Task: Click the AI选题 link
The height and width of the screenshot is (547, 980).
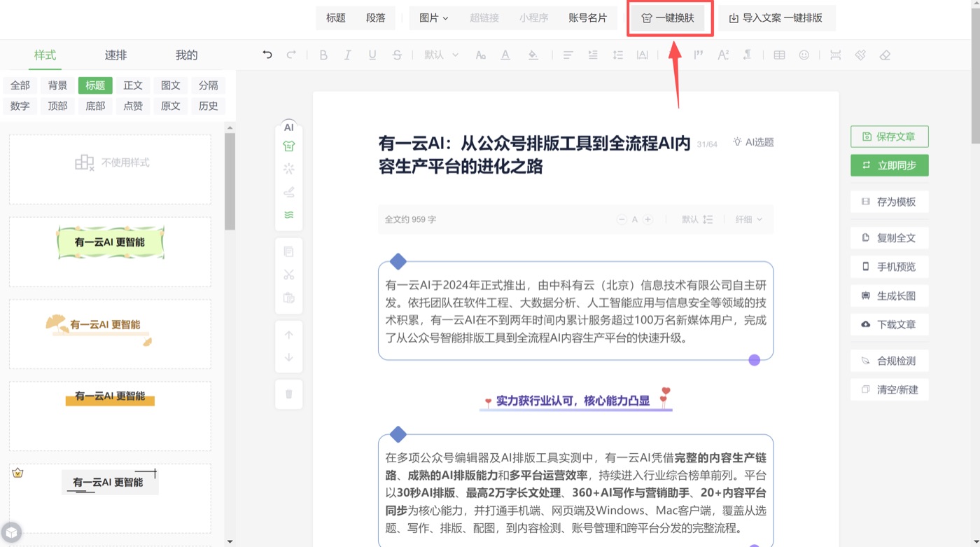Action: (x=753, y=142)
